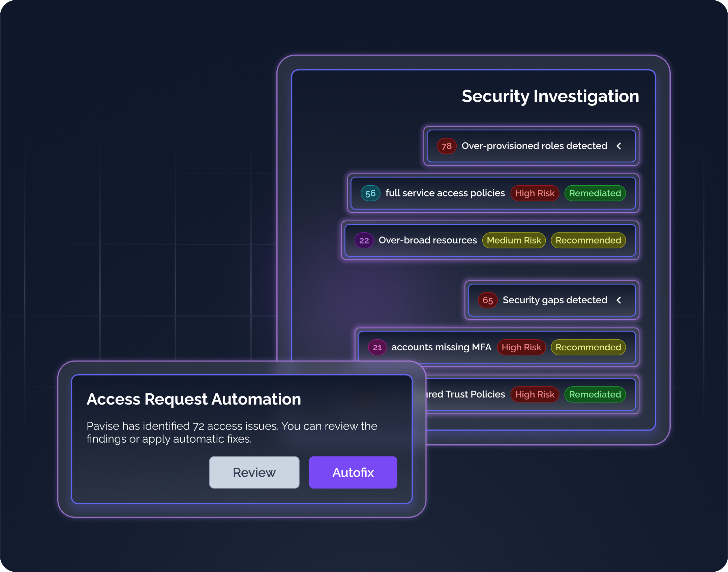Image resolution: width=728 pixels, height=572 pixels.
Task: Collapse the Security gaps detected chevron
Action: [x=619, y=300]
